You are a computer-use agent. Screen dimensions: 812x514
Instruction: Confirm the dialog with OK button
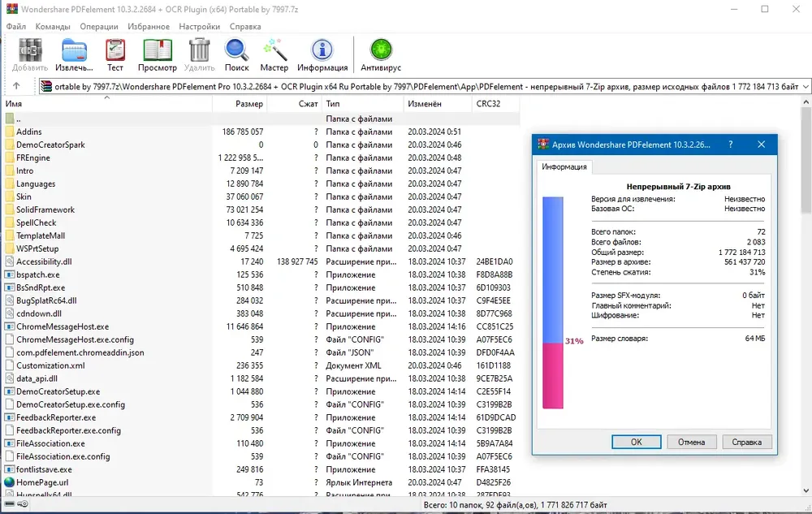coord(636,442)
